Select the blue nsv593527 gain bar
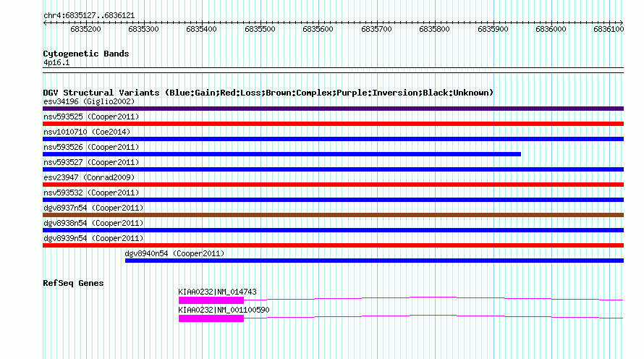Screen dimensions: 644x359 pos(333,169)
